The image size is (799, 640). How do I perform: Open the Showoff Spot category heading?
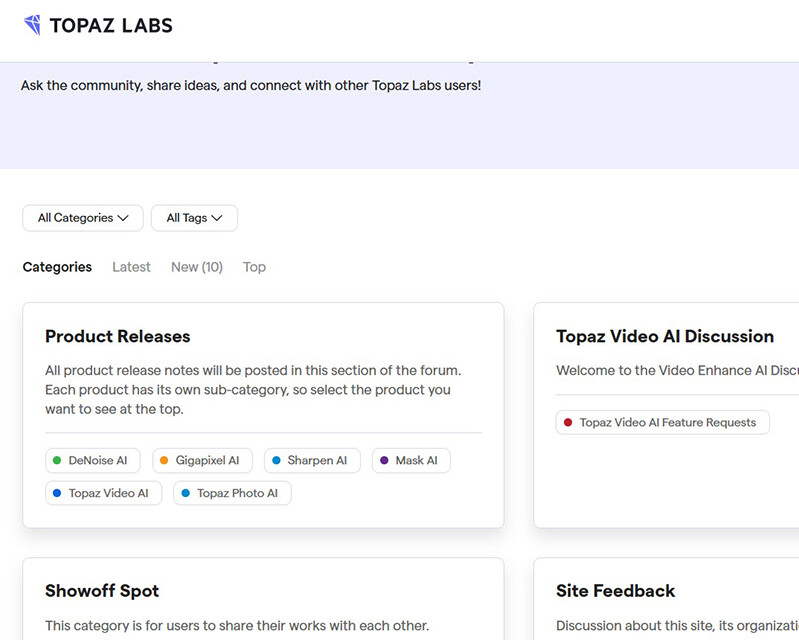click(102, 591)
